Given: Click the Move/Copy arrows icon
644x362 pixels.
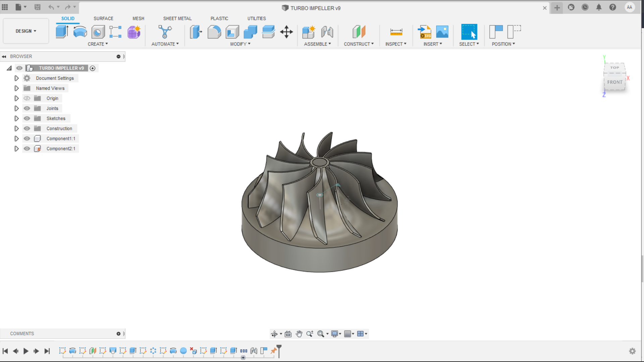Looking at the screenshot, I should (x=286, y=32).
